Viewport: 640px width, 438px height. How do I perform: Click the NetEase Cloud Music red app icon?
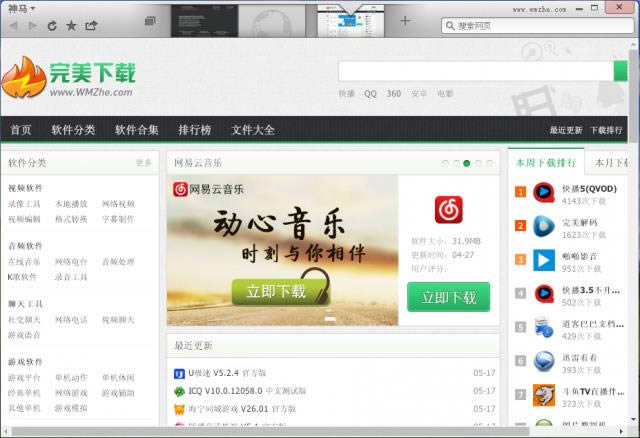(449, 210)
